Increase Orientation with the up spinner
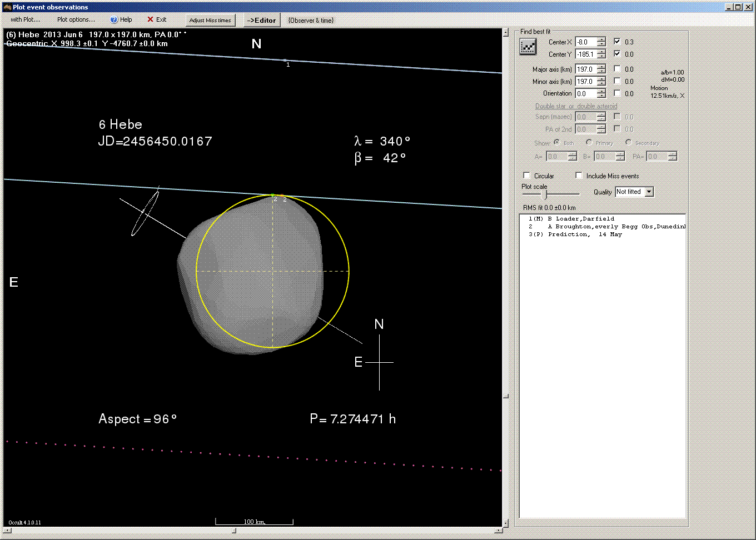Screen dimensions: 756x540 coord(601,91)
